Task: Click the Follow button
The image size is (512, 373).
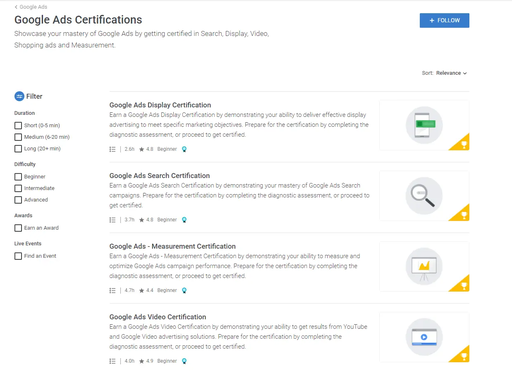Action: pyautogui.click(x=444, y=20)
